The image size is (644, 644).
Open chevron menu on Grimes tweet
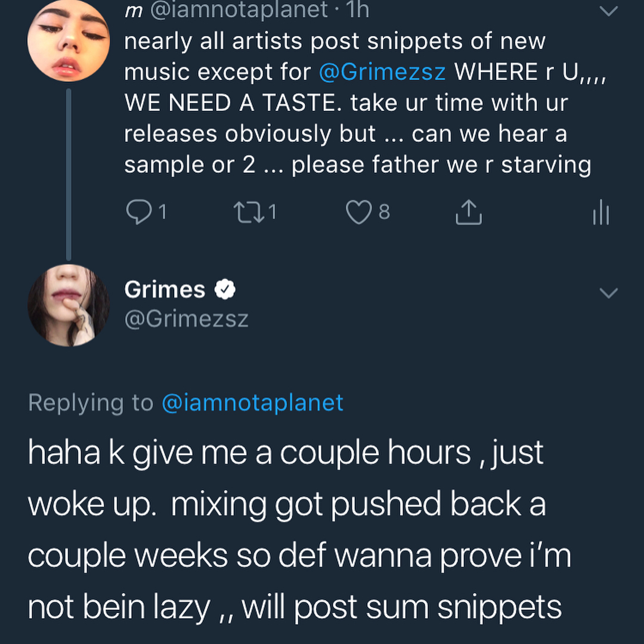[608, 293]
